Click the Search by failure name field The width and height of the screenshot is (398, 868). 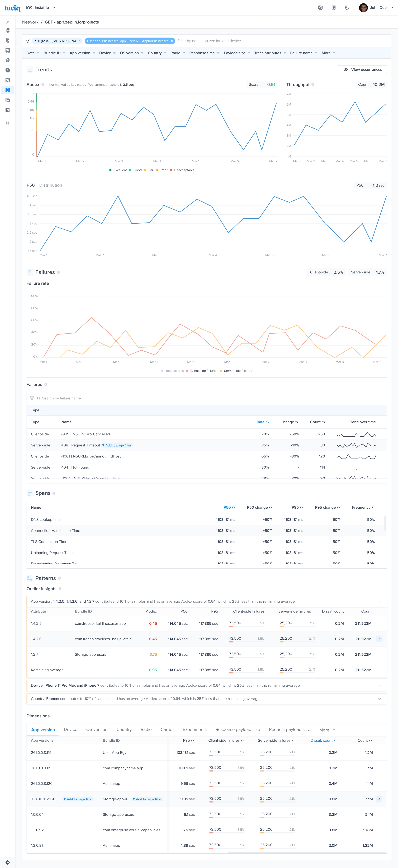click(61, 398)
